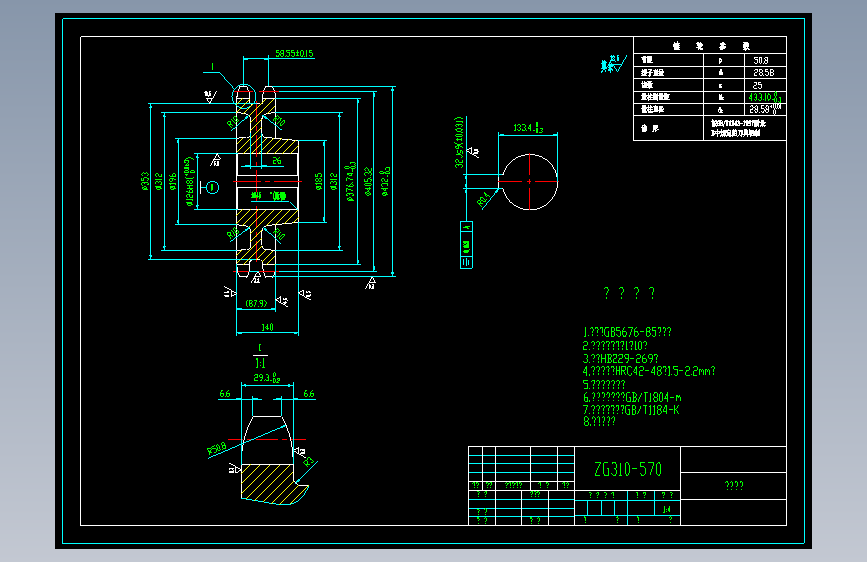Select the 133.4 keyway dimension
Screen dimensions: 867x562
click(x=528, y=128)
